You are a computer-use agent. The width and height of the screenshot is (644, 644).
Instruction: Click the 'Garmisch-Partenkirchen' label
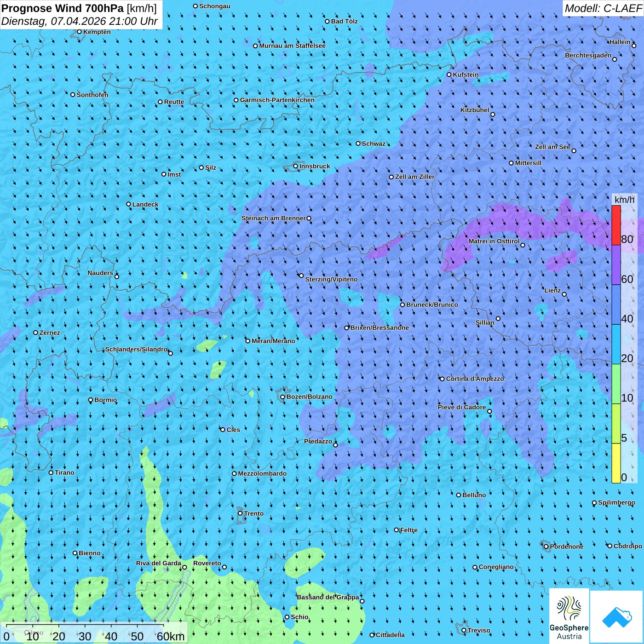277,100
